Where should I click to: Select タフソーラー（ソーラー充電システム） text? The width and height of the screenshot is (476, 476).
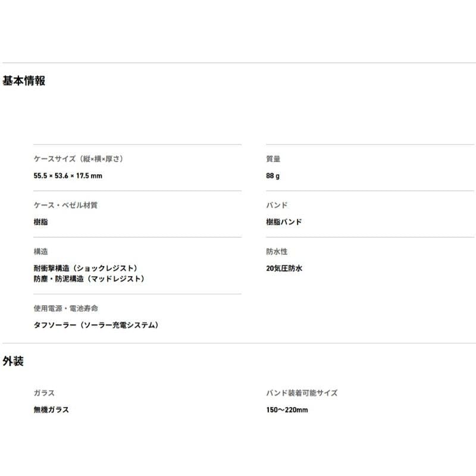[x=98, y=325]
